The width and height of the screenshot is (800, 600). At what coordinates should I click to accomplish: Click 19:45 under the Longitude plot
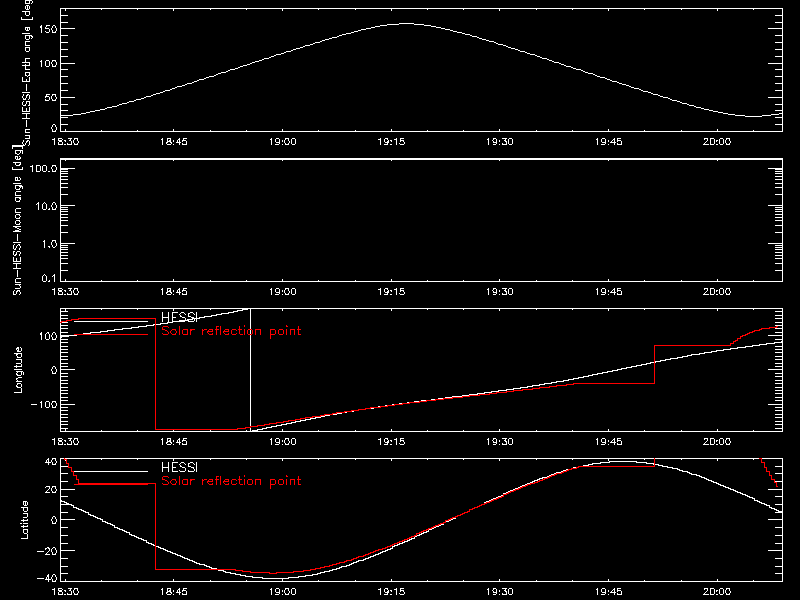point(608,442)
